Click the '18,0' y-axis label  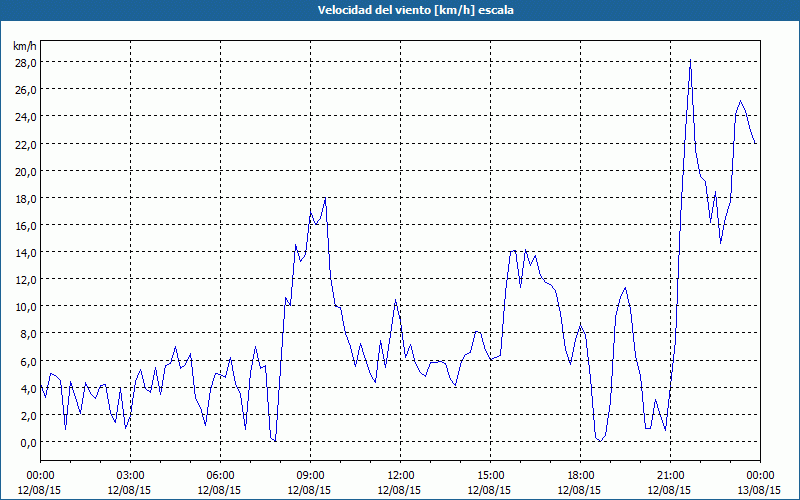[x=25, y=198]
